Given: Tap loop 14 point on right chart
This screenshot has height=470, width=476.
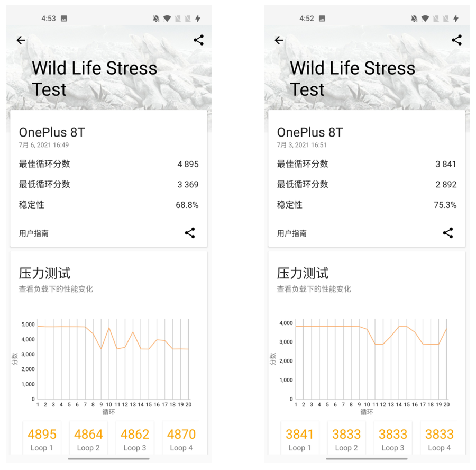Looking at the screenshot, I should [x=399, y=327].
